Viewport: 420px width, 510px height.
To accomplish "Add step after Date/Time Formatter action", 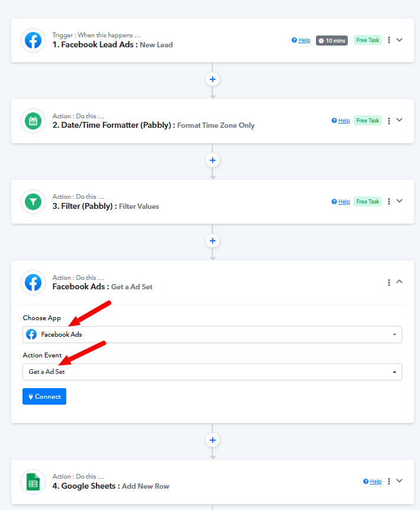I will [x=212, y=160].
